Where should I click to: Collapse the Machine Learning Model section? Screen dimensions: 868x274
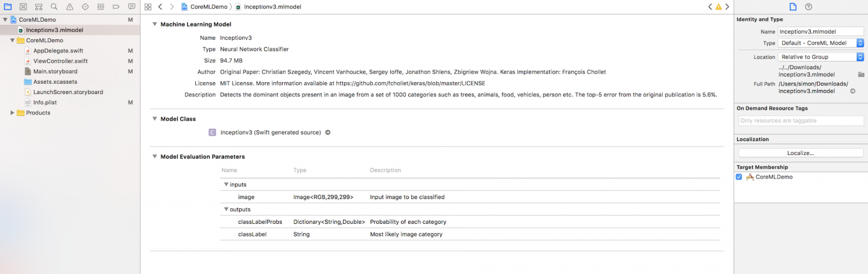(154, 24)
